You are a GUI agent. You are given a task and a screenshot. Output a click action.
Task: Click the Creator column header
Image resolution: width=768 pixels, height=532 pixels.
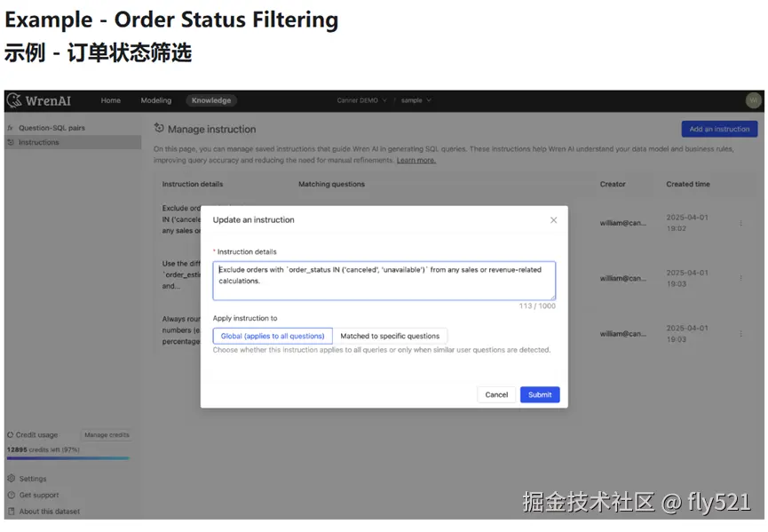[613, 184]
